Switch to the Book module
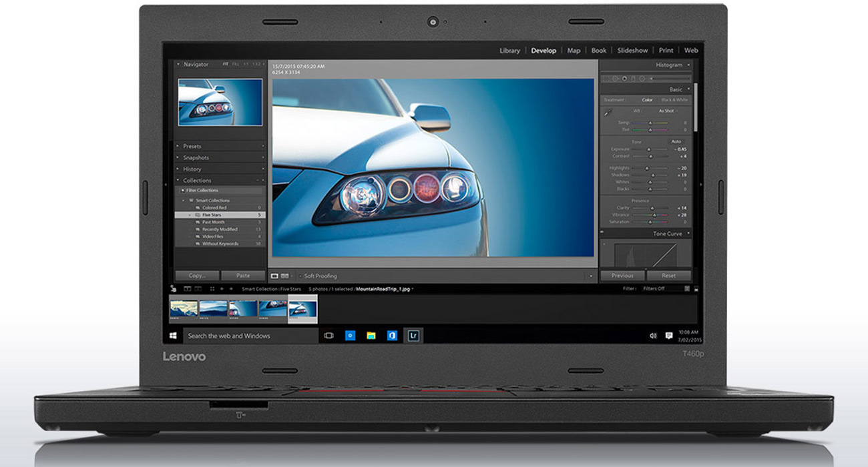 [599, 50]
